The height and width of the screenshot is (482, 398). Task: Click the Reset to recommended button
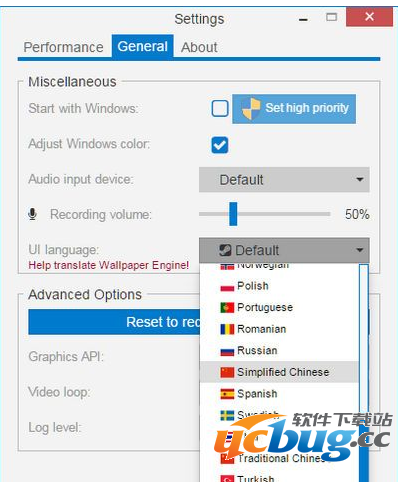tap(114, 322)
